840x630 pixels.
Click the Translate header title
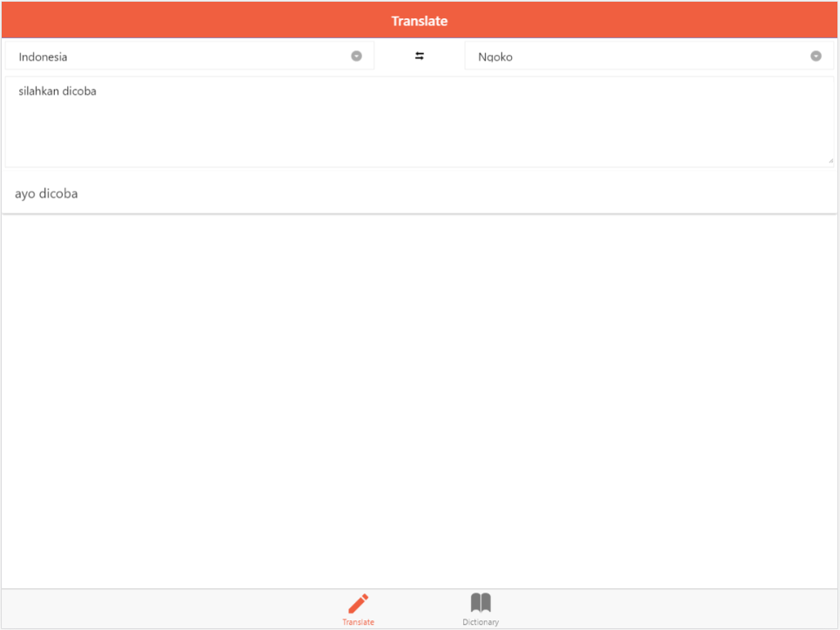pyautogui.click(x=420, y=21)
